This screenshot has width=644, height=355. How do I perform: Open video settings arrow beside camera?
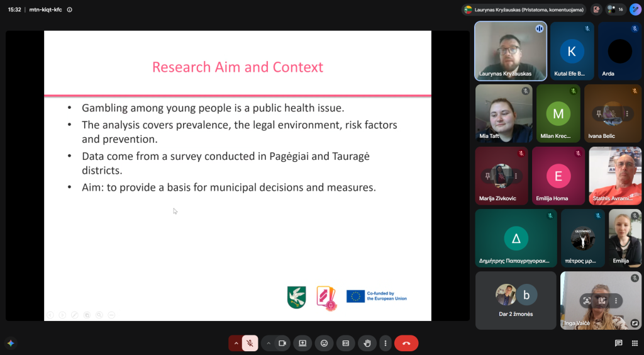(x=268, y=343)
